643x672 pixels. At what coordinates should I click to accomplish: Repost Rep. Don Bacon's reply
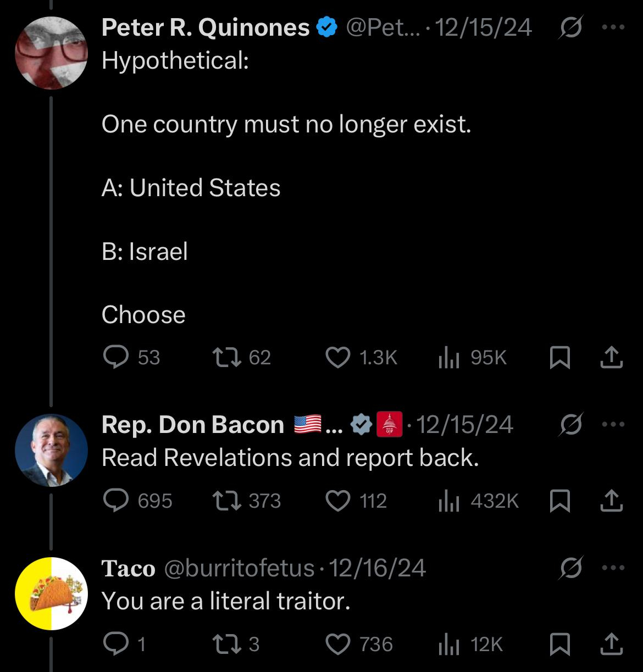click(226, 501)
